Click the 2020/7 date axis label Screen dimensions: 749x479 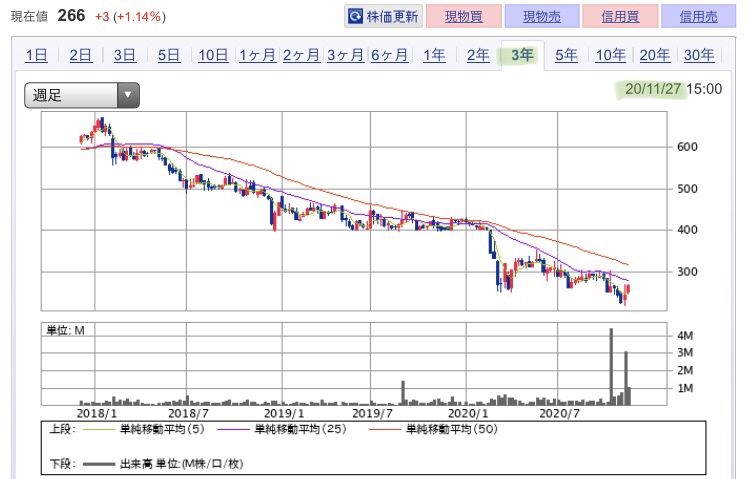click(x=559, y=413)
